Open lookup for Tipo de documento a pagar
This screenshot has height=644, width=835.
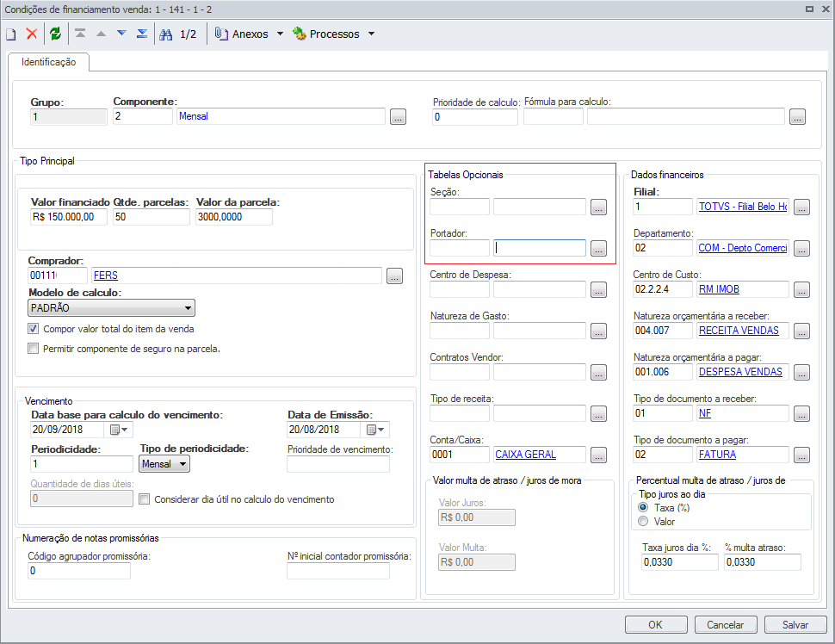click(802, 455)
